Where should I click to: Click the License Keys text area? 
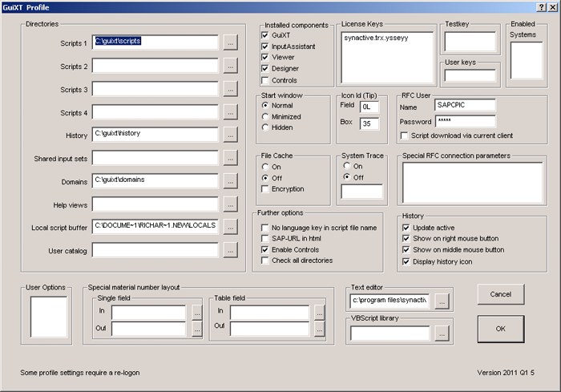pyautogui.click(x=387, y=58)
